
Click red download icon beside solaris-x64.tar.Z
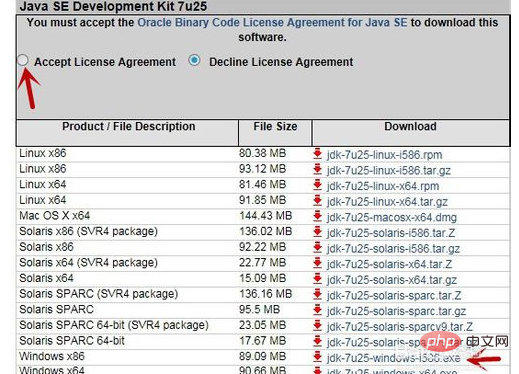(x=317, y=263)
